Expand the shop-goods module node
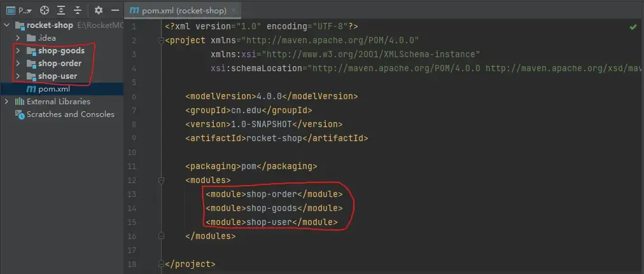 pos(18,51)
